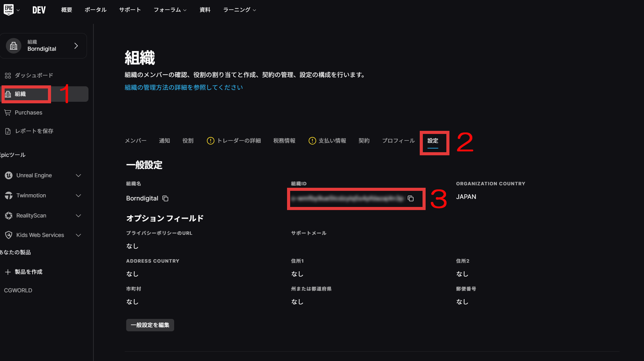Expand the Kids Web Services chevron
644x361 pixels.
(x=78, y=235)
